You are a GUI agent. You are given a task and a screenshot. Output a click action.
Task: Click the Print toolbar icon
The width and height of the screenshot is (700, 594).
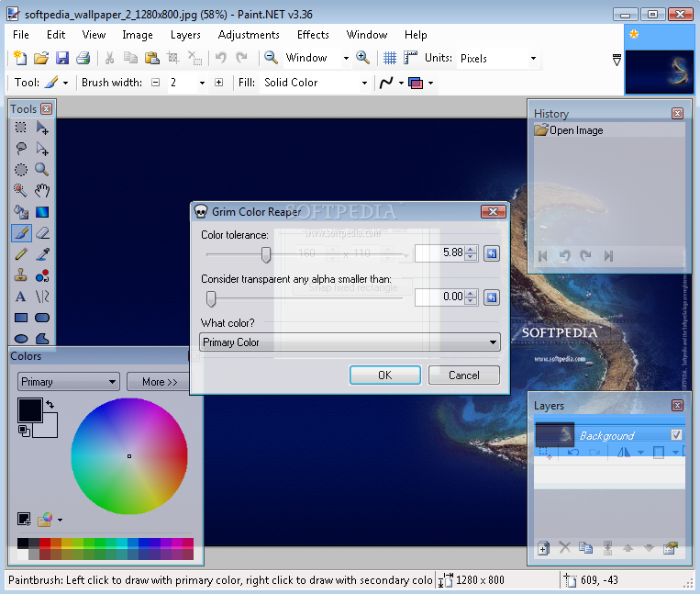83,58
